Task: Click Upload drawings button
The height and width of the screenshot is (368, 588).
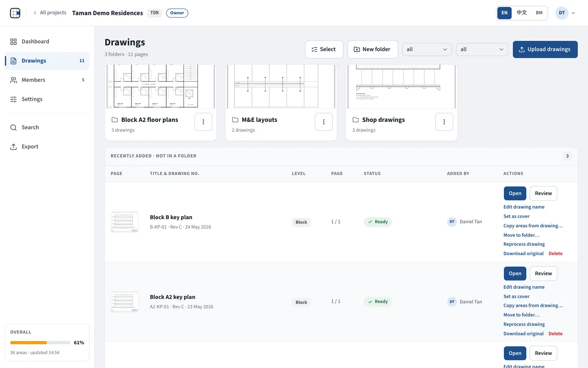Action: [545, 49]
